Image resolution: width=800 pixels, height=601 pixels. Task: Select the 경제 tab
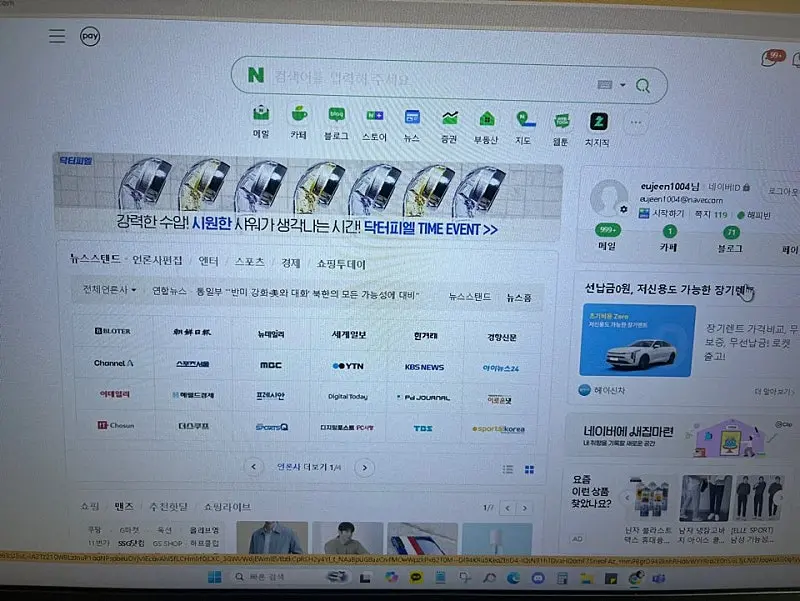point(290,263)
